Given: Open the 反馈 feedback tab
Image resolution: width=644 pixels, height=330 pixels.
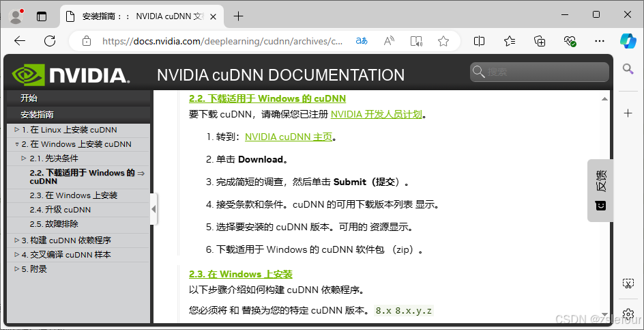Looking at the screenshot, I should tap(600, 191).
